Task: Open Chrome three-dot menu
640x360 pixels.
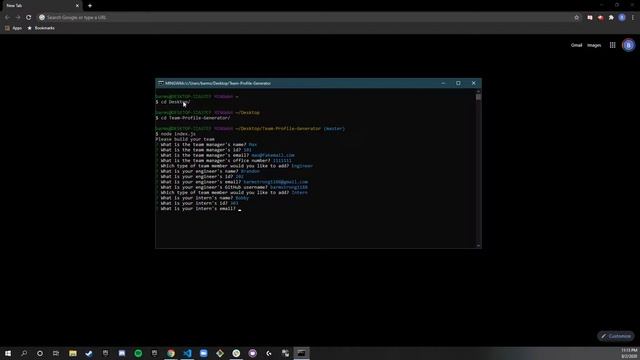Action: click(x=633, y=18)
